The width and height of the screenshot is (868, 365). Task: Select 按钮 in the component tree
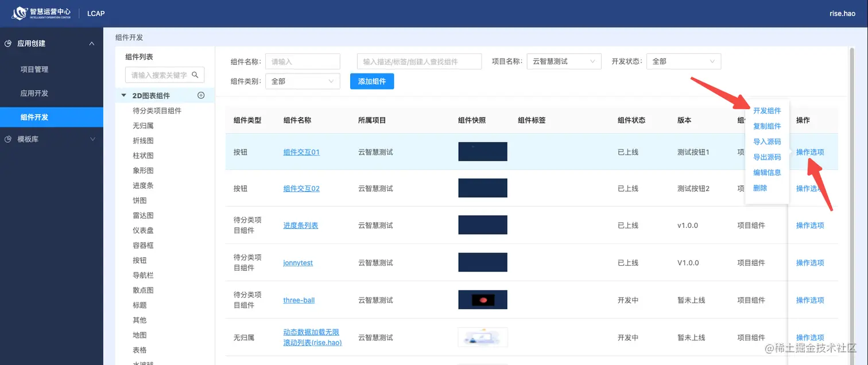[139, 260]
